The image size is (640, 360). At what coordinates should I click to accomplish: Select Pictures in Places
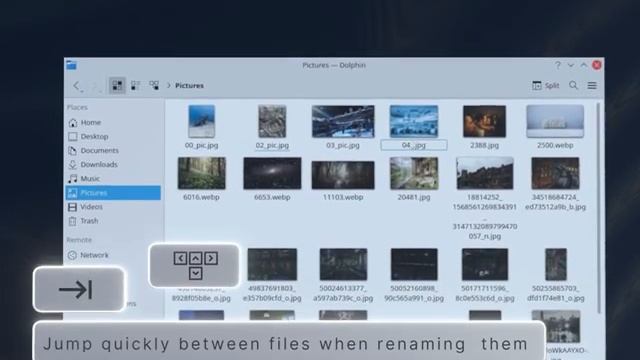(113, 193)
